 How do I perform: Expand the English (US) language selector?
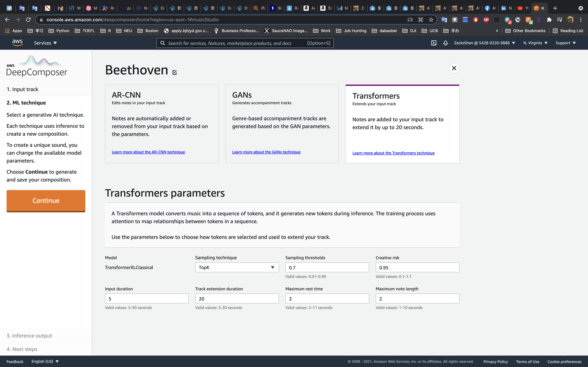pyautogui.click(x=45, y=361)
